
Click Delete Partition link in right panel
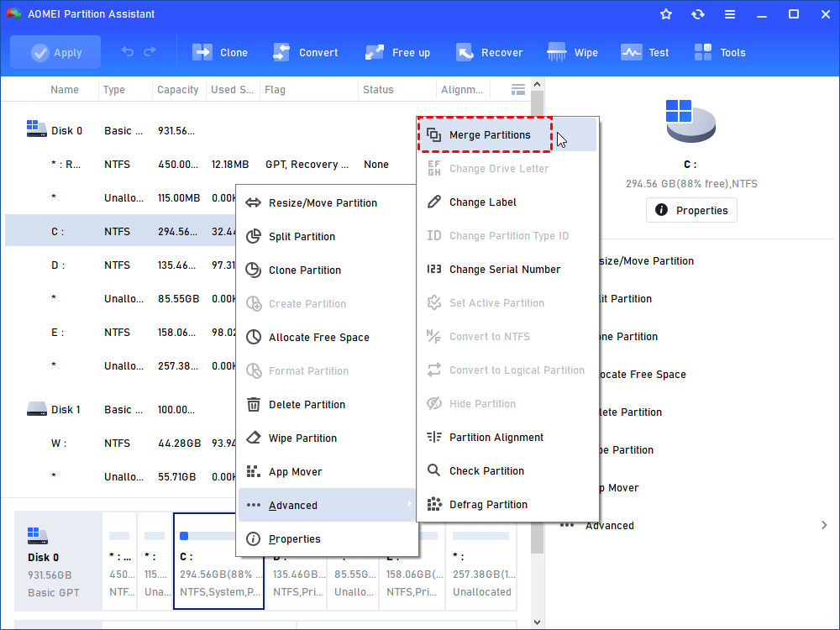tap(631, 412)
